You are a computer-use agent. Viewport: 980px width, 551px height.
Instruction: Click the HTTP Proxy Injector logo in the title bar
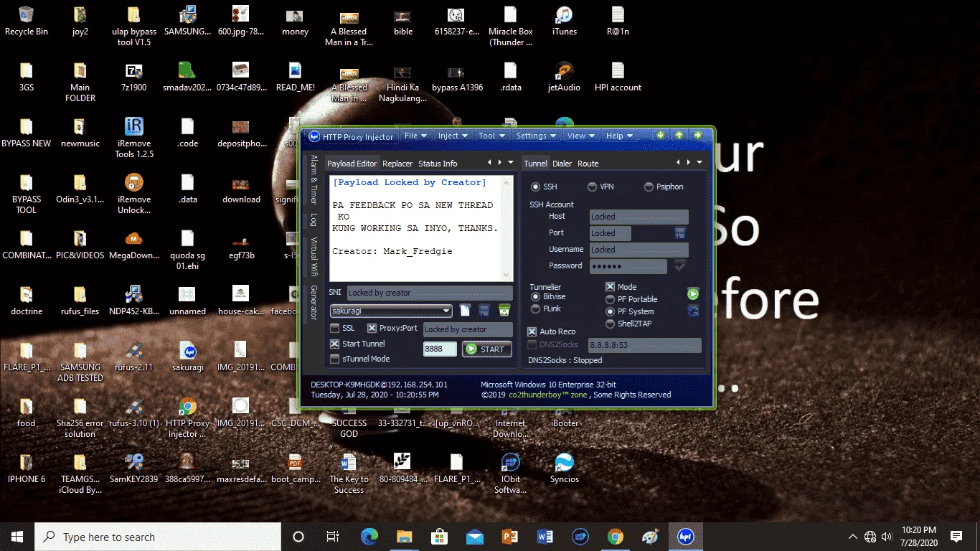click(x=314, y=136)
